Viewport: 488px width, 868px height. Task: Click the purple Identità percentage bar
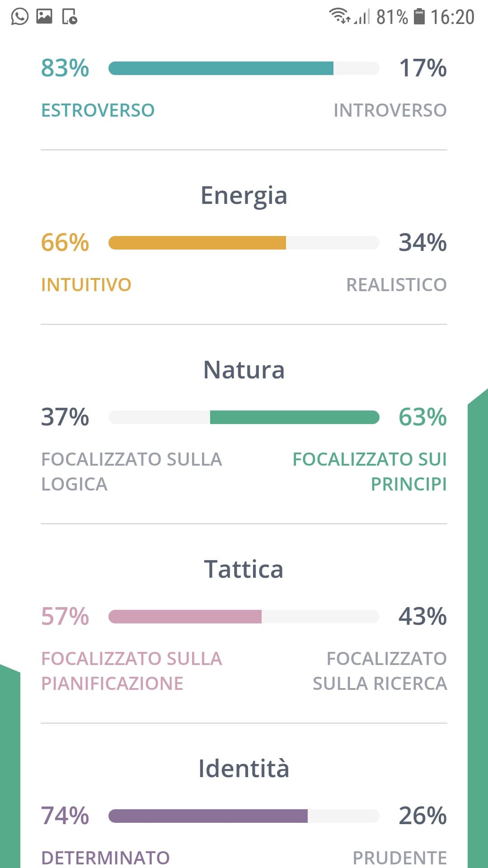click(x=244, y=816)
